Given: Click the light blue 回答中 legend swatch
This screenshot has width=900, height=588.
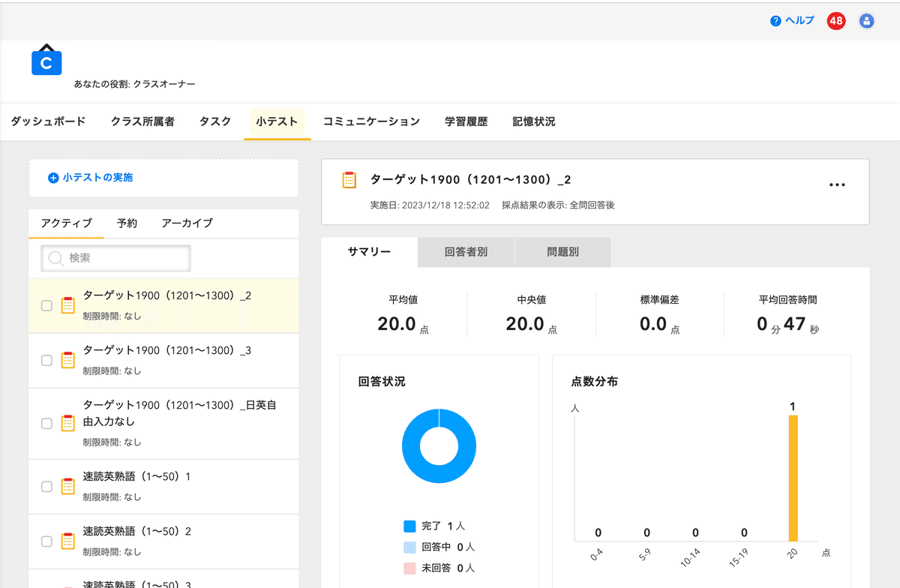Looking at the screenshot, I should click(x=409, y=547).
